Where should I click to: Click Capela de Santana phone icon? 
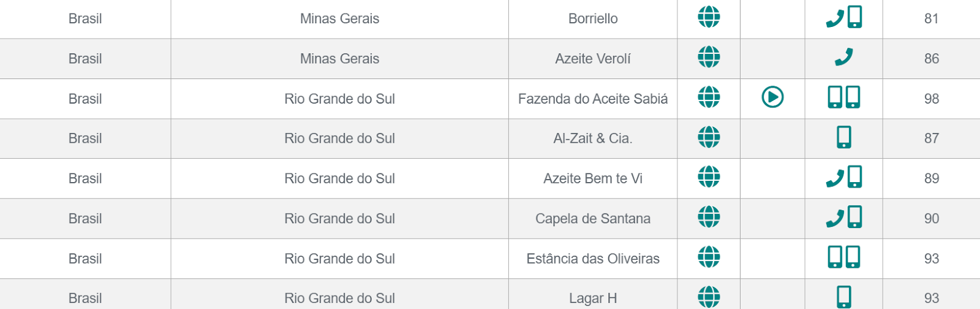click(x=835, y=218)
